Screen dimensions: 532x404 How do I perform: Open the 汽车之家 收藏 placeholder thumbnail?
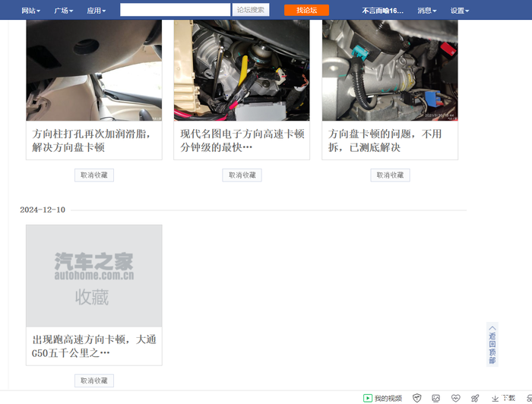[x=94, y=276]
